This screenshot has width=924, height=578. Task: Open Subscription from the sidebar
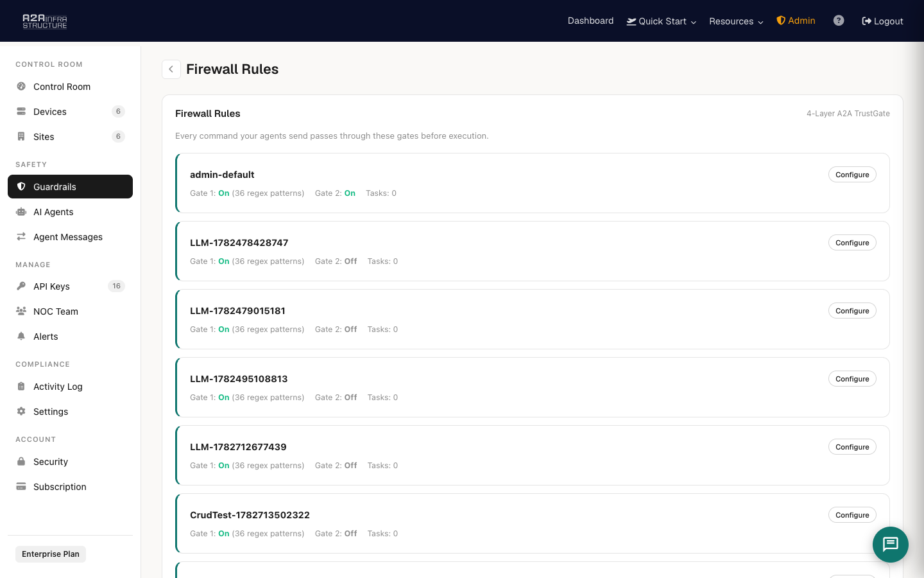[x=70, y=487]
